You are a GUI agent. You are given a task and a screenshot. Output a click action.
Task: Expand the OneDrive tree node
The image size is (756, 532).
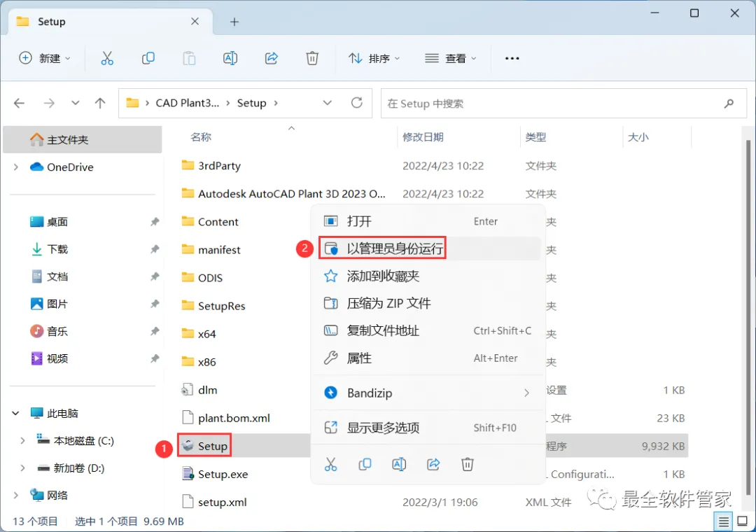16,167
